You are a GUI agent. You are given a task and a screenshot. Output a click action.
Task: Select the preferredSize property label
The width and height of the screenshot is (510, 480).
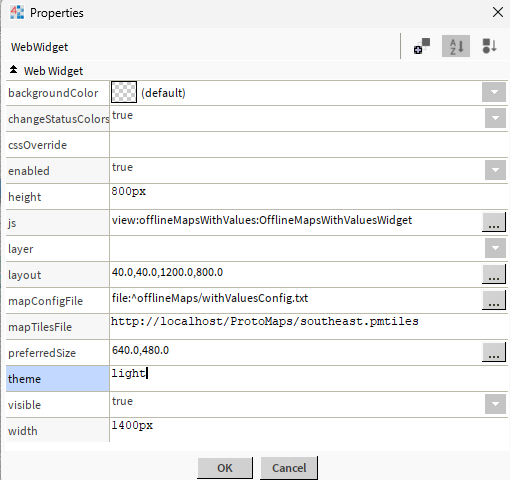[x=42, y=353]
